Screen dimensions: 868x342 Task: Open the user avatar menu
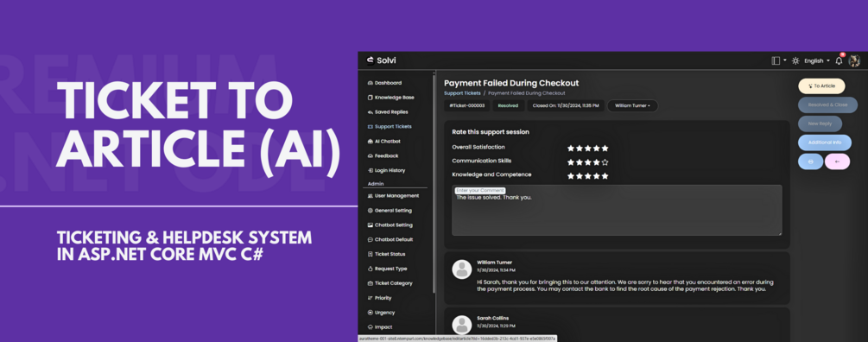coord(855,60)
